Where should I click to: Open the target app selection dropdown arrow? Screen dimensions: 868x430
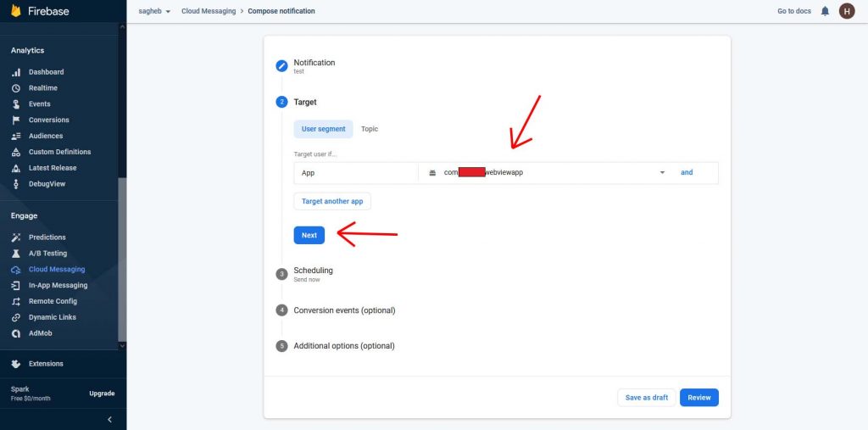point(662,173)
